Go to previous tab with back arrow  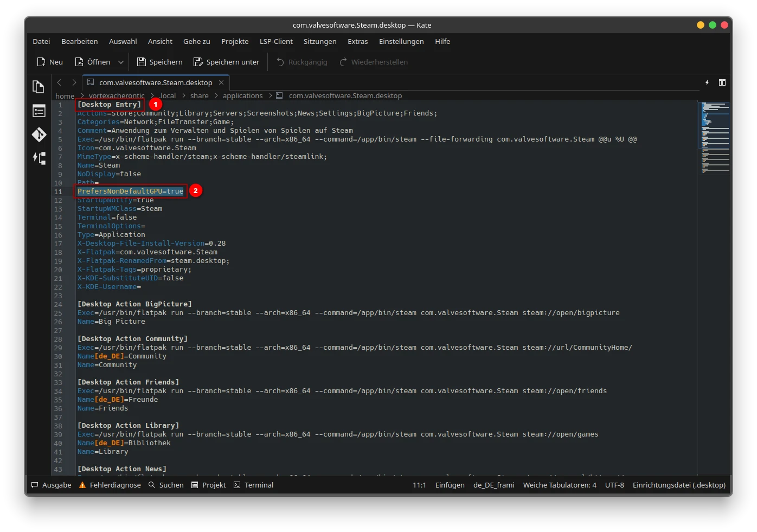pos(59,82)
